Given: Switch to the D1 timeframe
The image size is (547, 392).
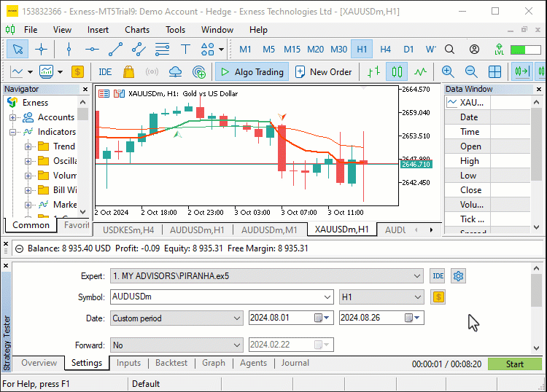Looking at the screenshot, I should (408, 49).
